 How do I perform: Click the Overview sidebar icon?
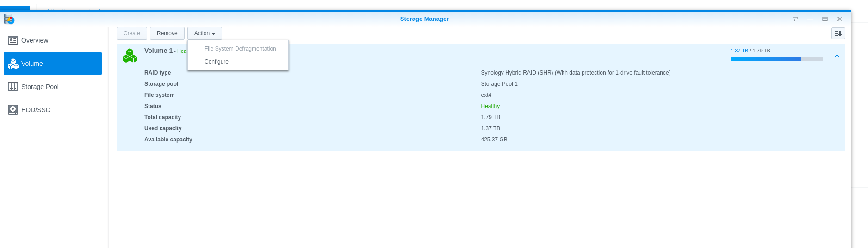pos(13,40)
